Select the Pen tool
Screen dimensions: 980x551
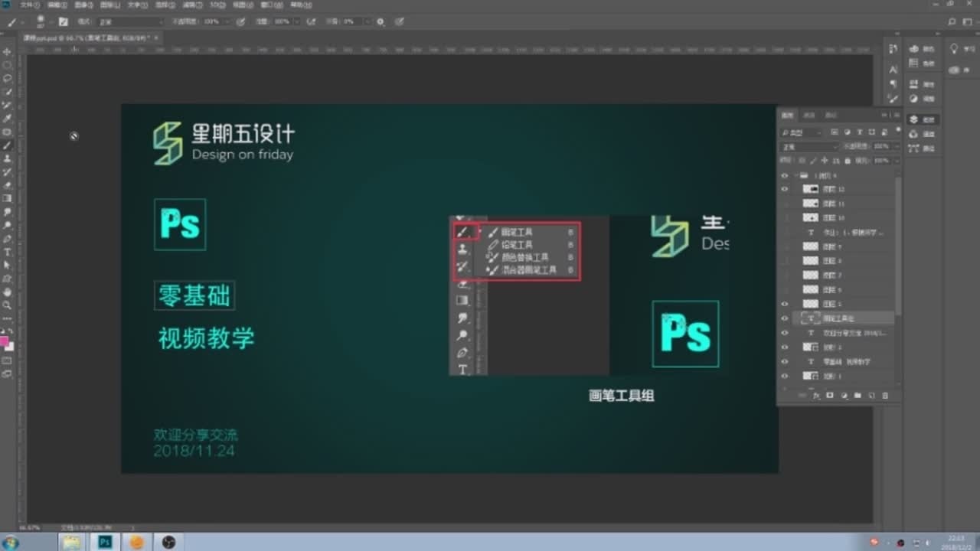(x=8, y=238)
